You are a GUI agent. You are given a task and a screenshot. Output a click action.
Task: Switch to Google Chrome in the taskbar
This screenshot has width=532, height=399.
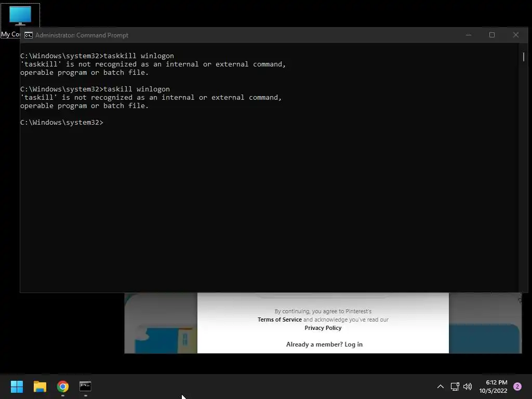point(63,387)
